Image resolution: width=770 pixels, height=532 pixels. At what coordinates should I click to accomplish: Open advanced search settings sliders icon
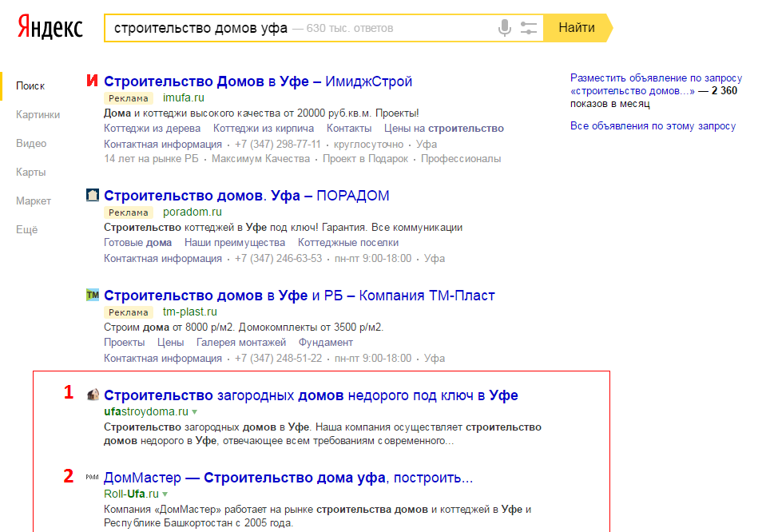click(529, 28)
